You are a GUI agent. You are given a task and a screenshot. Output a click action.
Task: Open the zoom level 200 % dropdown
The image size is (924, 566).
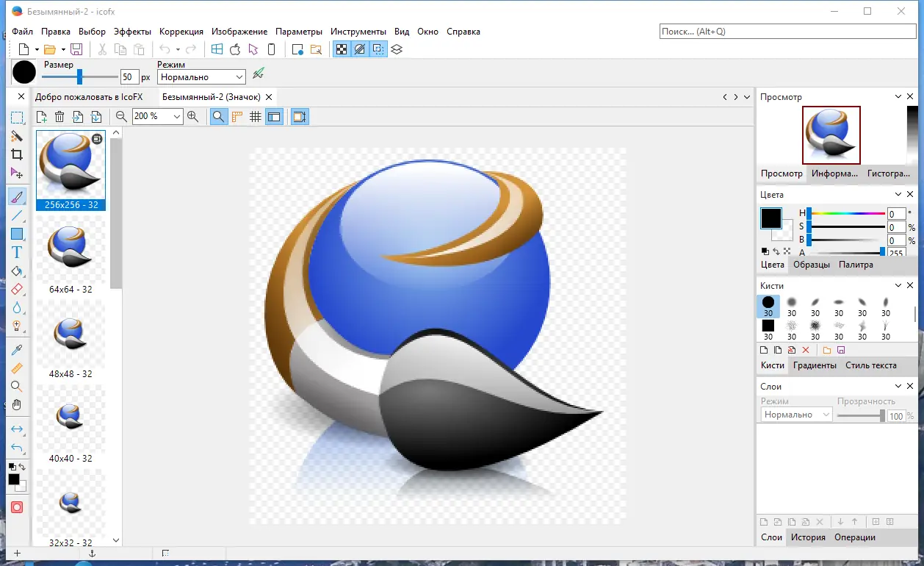pyautogui.click(x=177, y=116)
